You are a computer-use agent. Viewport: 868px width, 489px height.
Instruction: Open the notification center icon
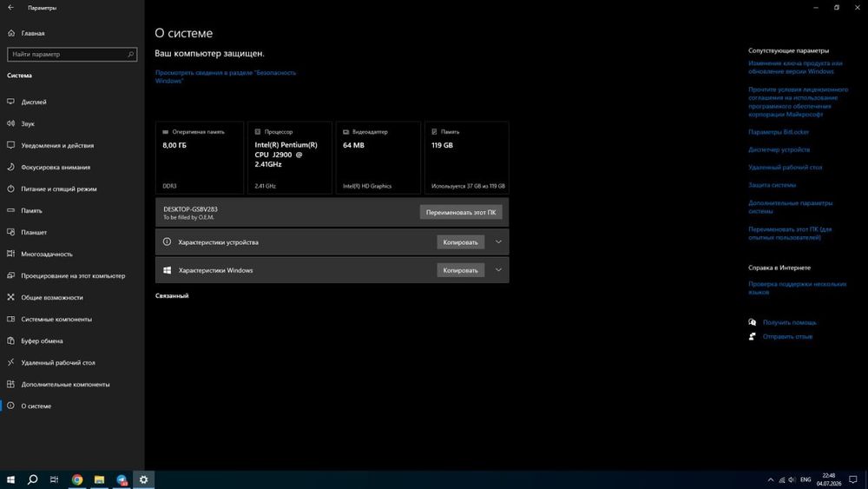[853, 479]
